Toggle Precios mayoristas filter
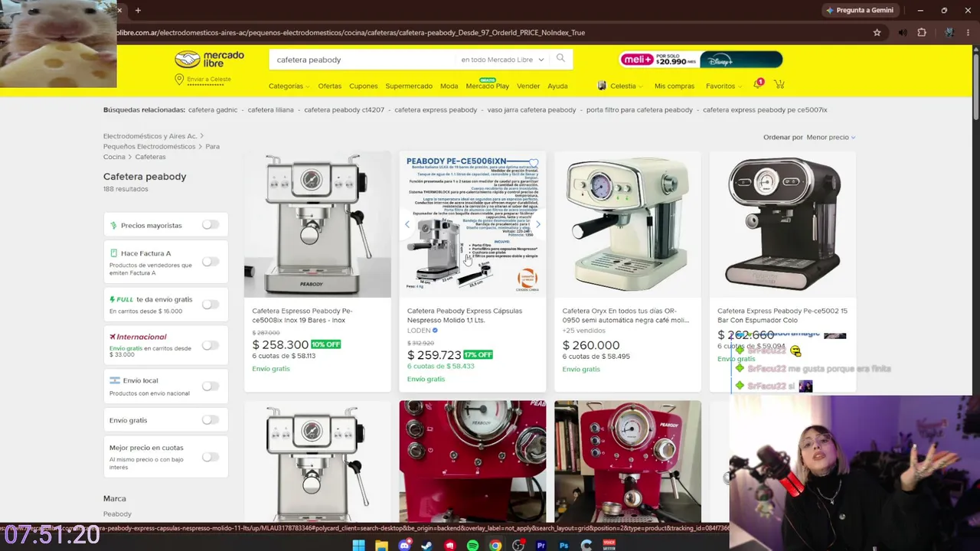 (x=211, y=225)
